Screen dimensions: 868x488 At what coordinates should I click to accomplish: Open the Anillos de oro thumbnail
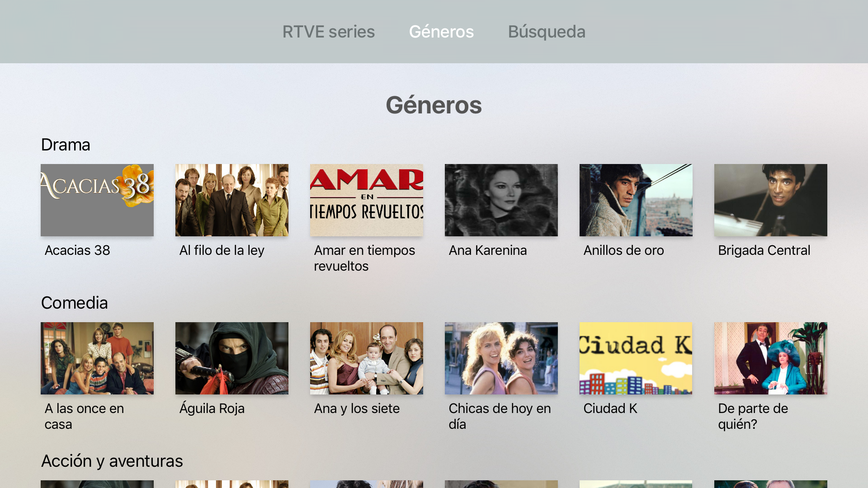click(636, 200)
